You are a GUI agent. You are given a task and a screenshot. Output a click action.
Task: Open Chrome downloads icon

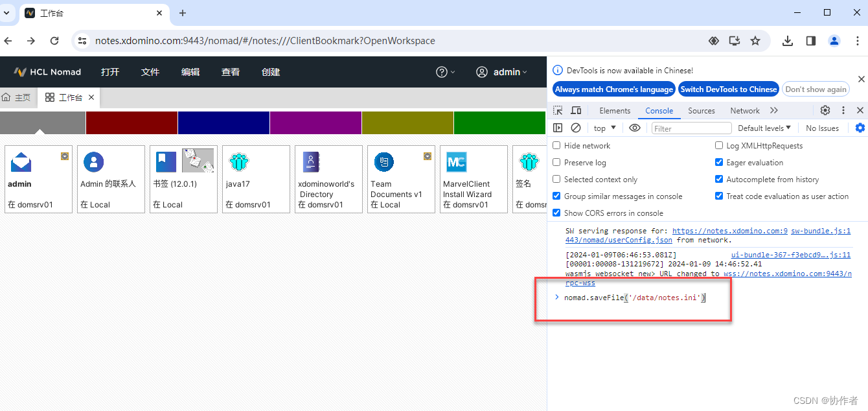(788, 41)
